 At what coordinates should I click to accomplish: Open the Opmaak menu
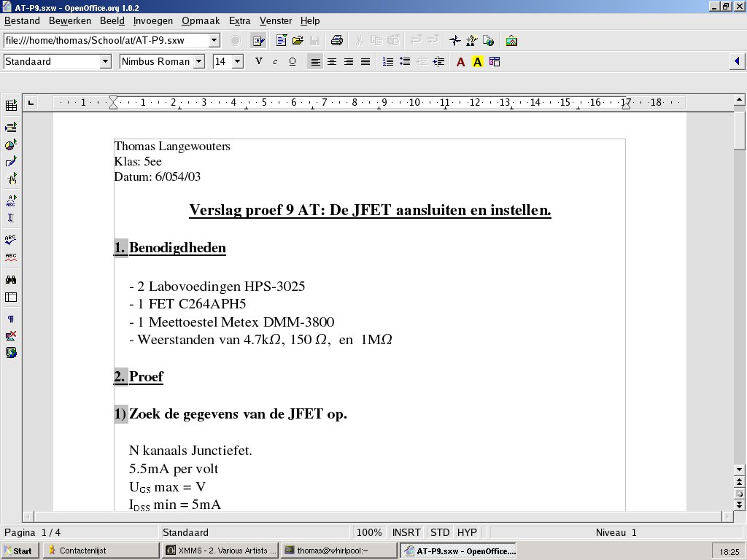tap(201, 21)
